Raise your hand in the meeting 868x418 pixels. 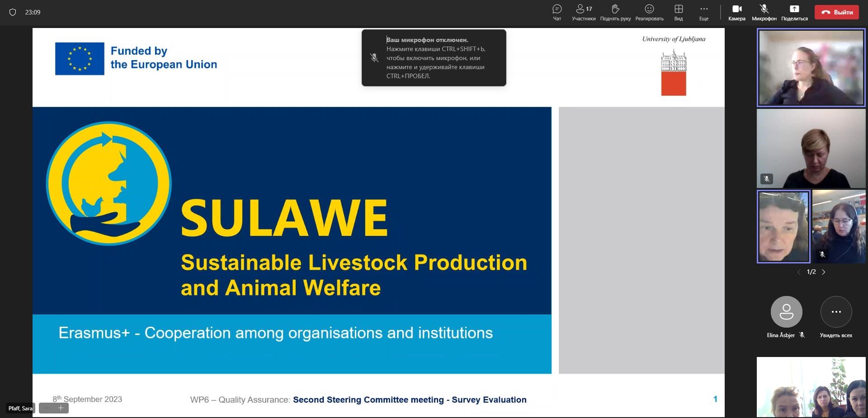coord(615,13)
